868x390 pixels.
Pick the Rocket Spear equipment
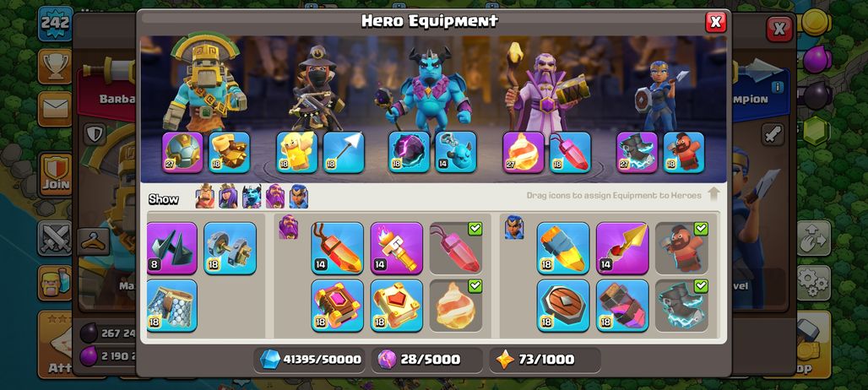[622, 248]
